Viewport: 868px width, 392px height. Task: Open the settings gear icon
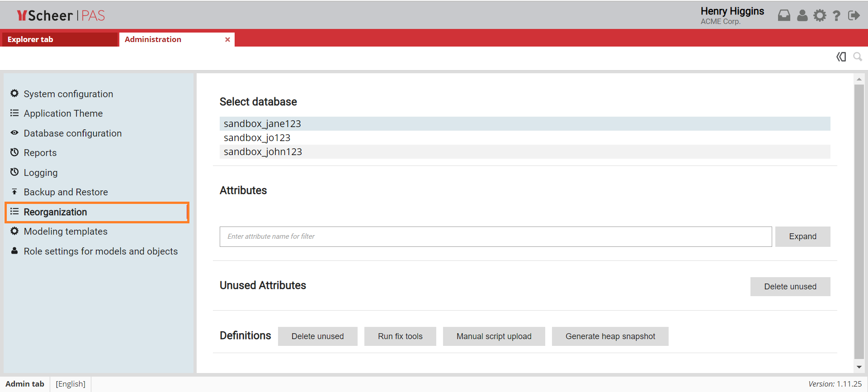point(820,16)
